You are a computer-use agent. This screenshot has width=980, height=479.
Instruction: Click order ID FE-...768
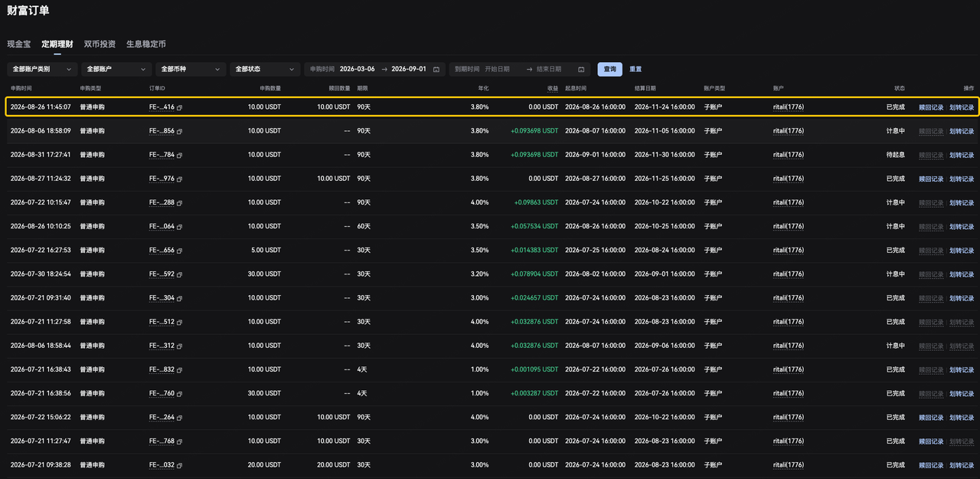click(162, 441)
